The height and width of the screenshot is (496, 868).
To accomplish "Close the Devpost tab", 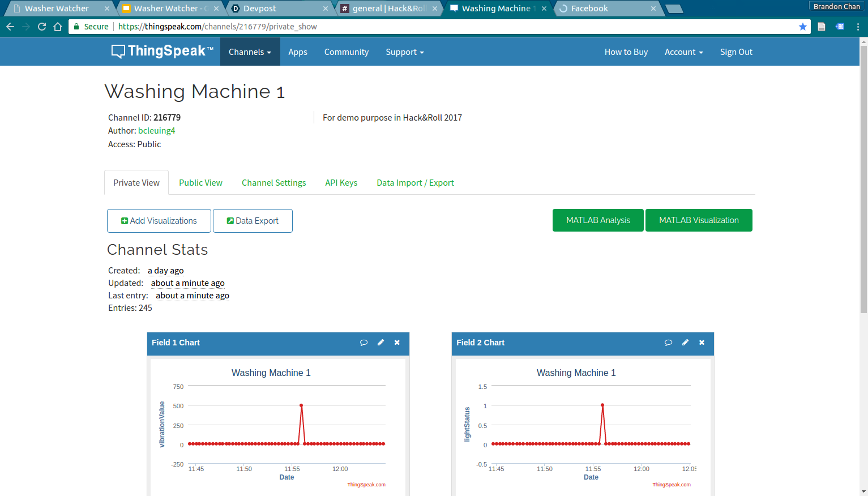I will 326,8.
